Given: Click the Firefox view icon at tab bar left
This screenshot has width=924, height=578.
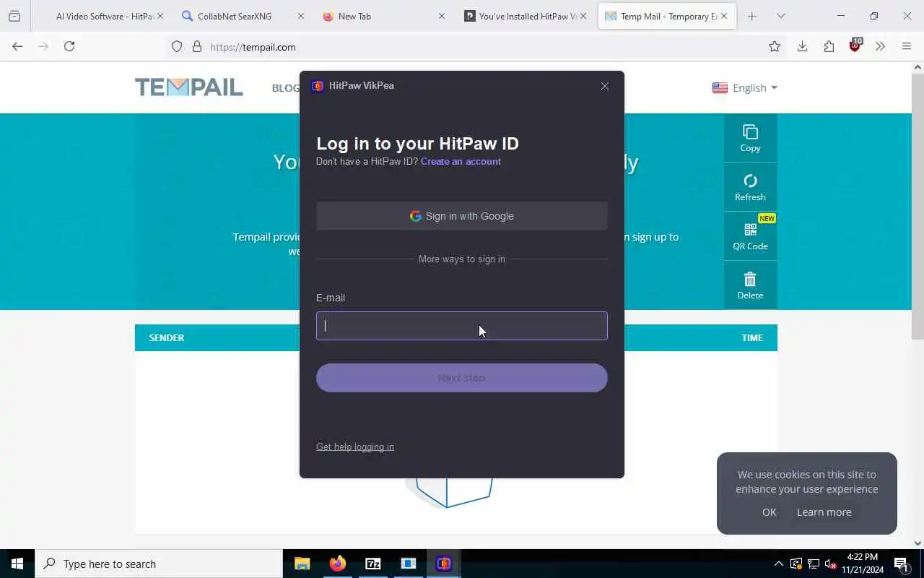Looking at the screenshot, I should pos(14,16).
